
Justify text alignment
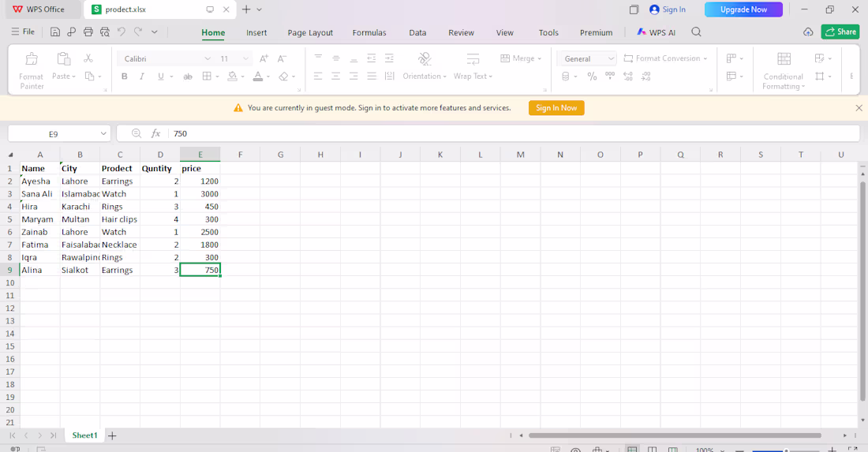point(372,77)
